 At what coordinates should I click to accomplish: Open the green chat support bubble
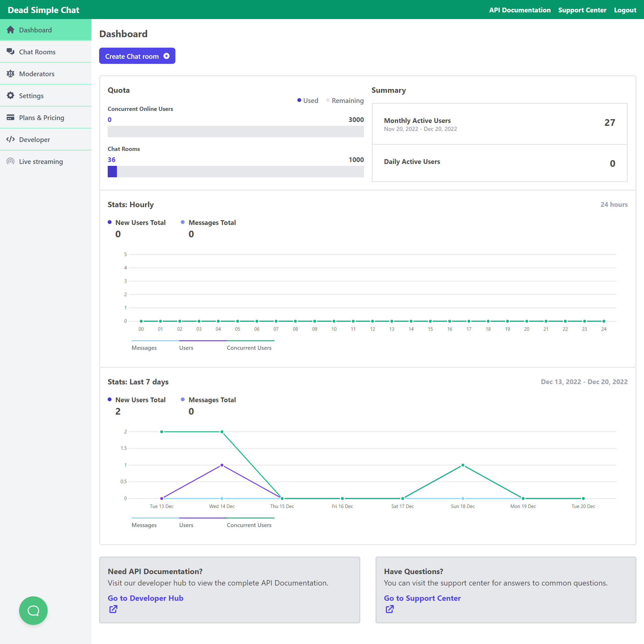pos(33,610)
